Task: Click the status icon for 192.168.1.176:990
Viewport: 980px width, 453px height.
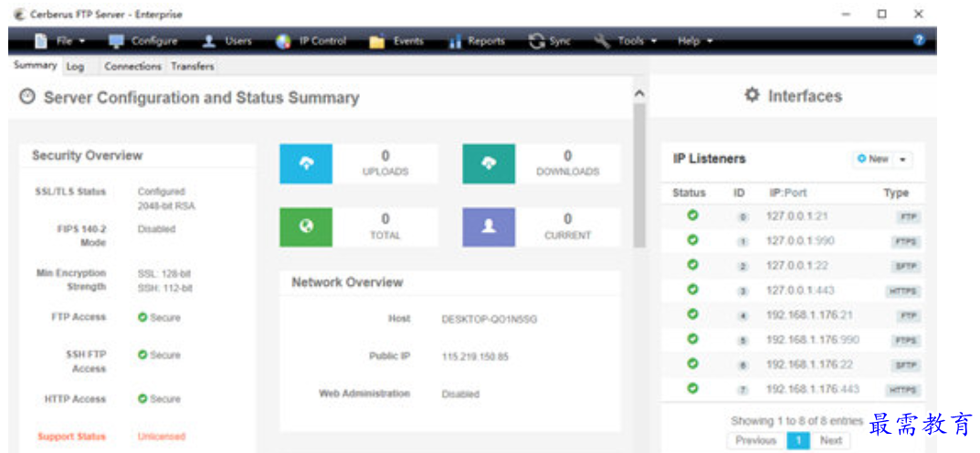Action: tap(692, 339)
